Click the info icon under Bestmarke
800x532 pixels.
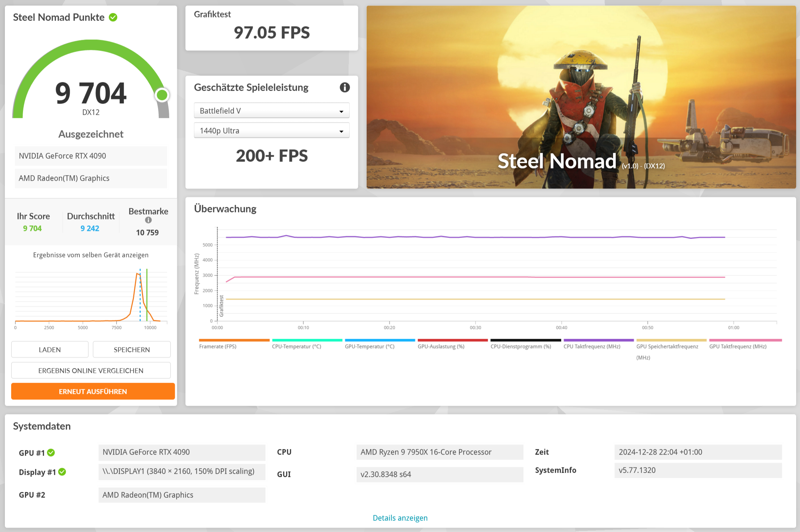(x=148, y=220)
